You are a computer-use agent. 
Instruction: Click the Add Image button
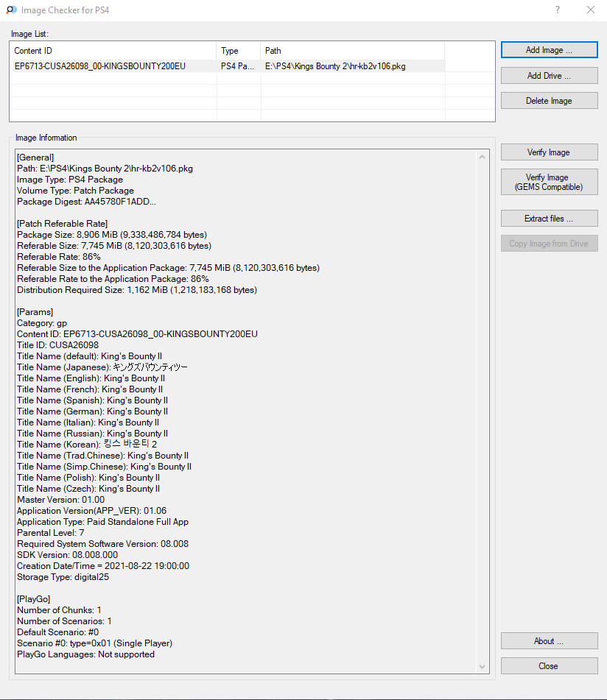pos(549,50)
